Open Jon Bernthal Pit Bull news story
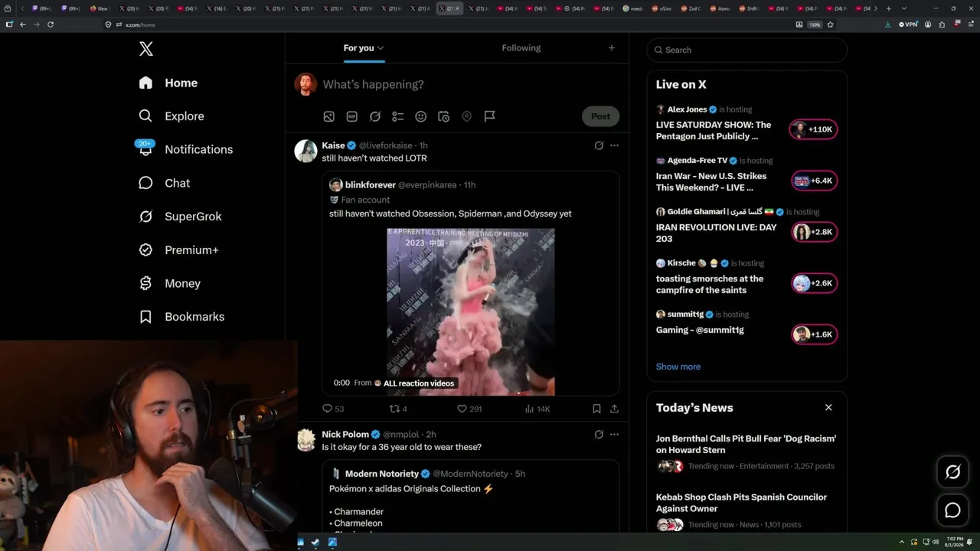The width and height of the screenshot is (980, 551). coord(746,452)
